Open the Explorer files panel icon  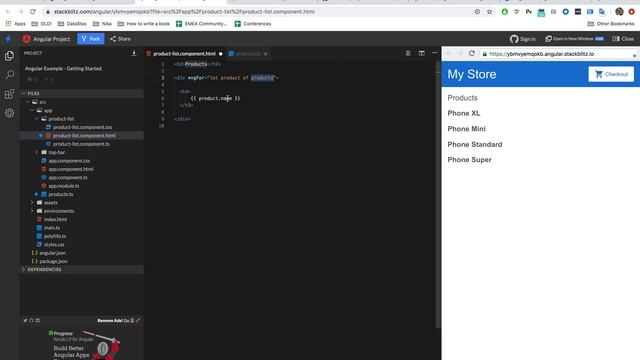9,56
